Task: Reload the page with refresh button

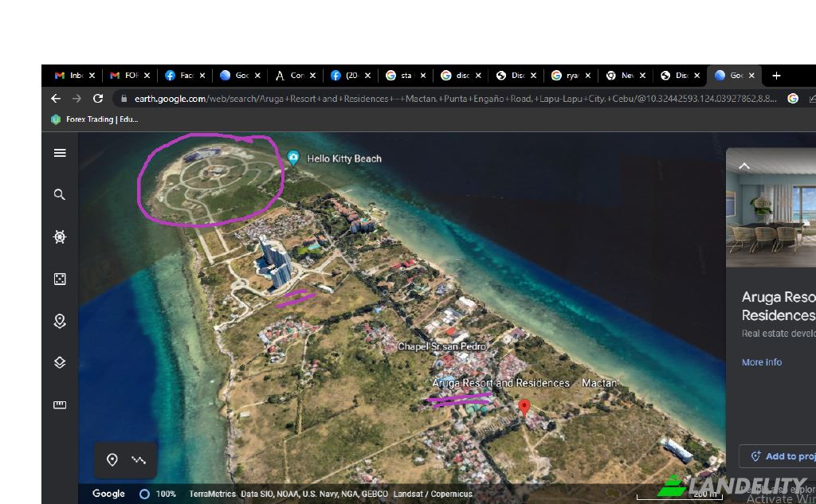Action: (98, 98)
